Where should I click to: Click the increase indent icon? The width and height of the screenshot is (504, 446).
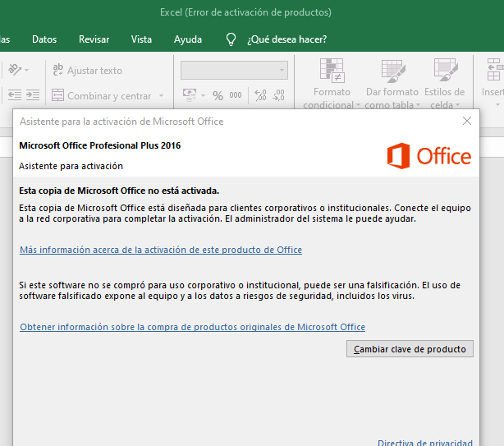33,94
